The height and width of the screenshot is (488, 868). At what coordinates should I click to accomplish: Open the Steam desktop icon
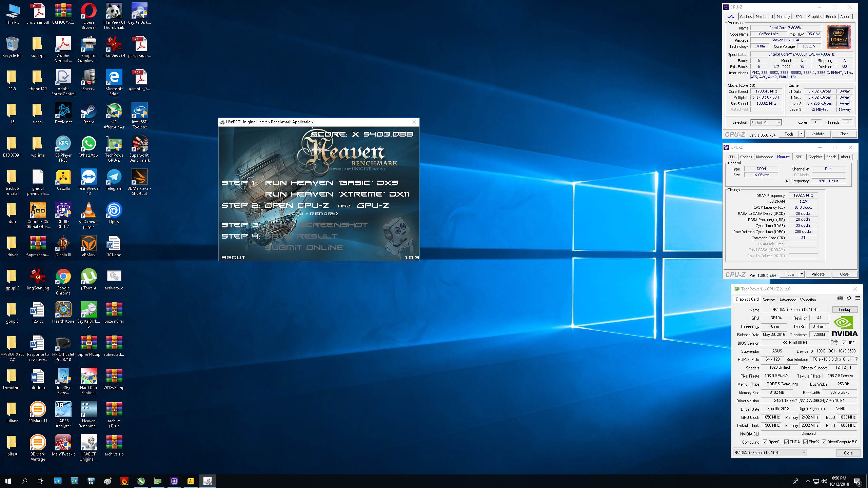(x=88, y=114)
